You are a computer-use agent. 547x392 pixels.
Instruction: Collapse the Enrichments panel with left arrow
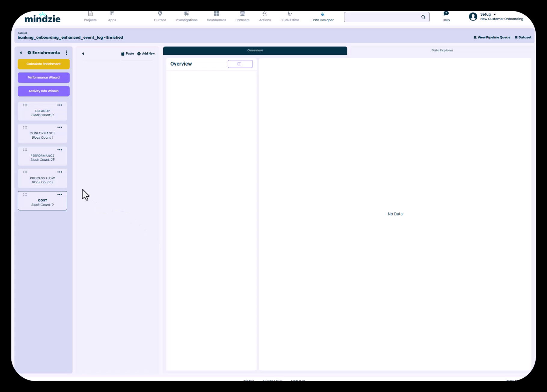(21, 53)
